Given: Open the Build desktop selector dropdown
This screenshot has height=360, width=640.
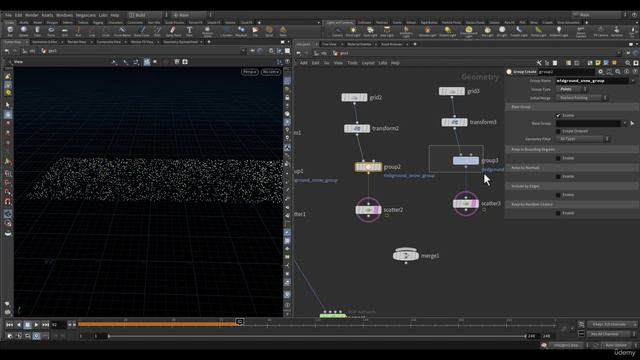Looking at the screenshot, I should (147, 15).
